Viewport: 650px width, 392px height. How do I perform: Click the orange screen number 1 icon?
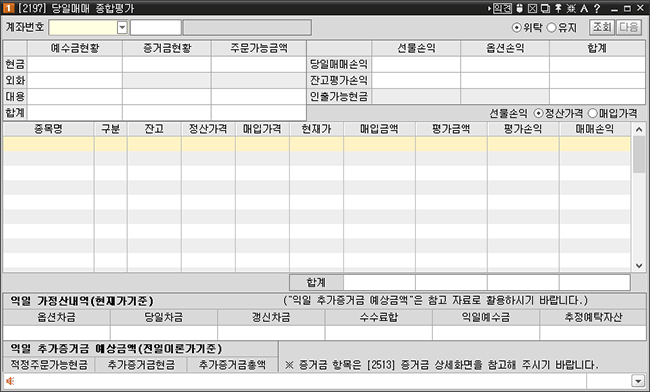click(x=8, y=8)
